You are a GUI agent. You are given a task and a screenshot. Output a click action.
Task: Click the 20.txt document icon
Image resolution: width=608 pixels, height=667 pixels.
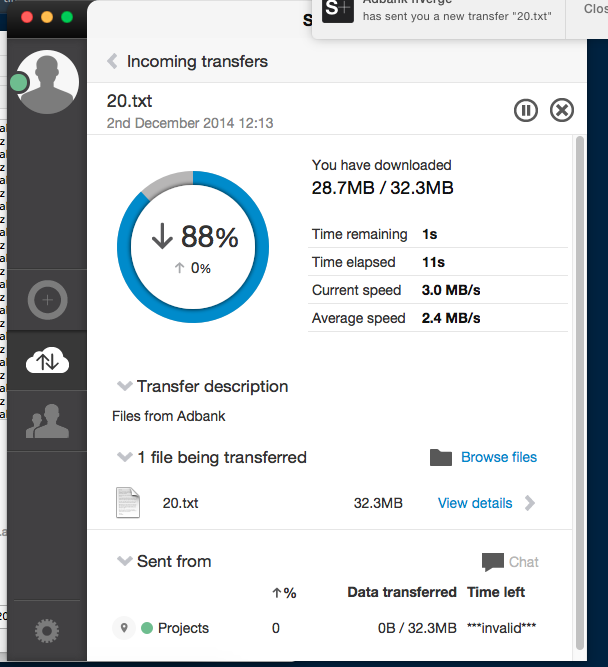[x=128, y=502]
